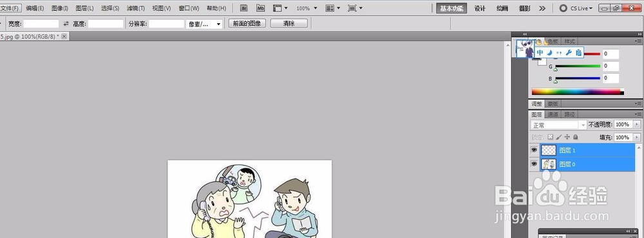
Task: Open the 文件(F) menu
Action: click(10, 8)
